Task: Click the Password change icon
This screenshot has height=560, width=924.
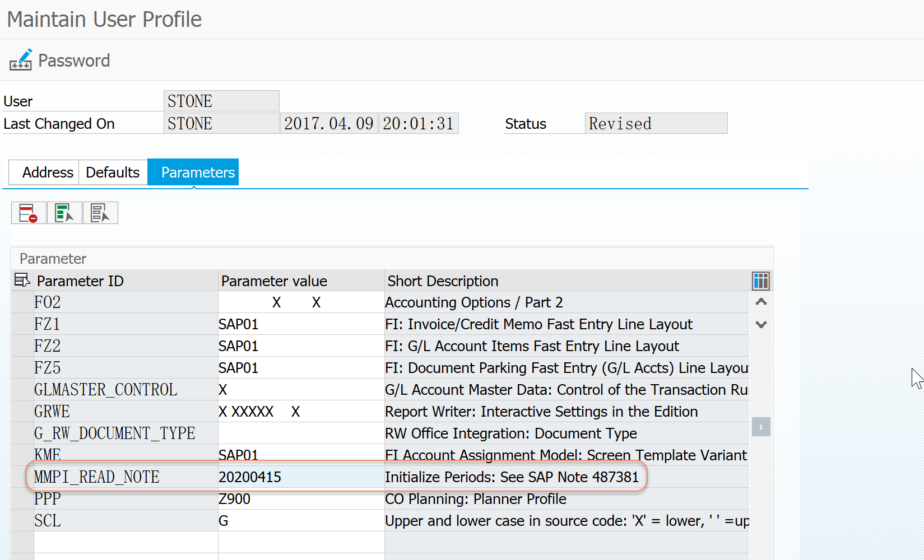Action: pos(21,59)
